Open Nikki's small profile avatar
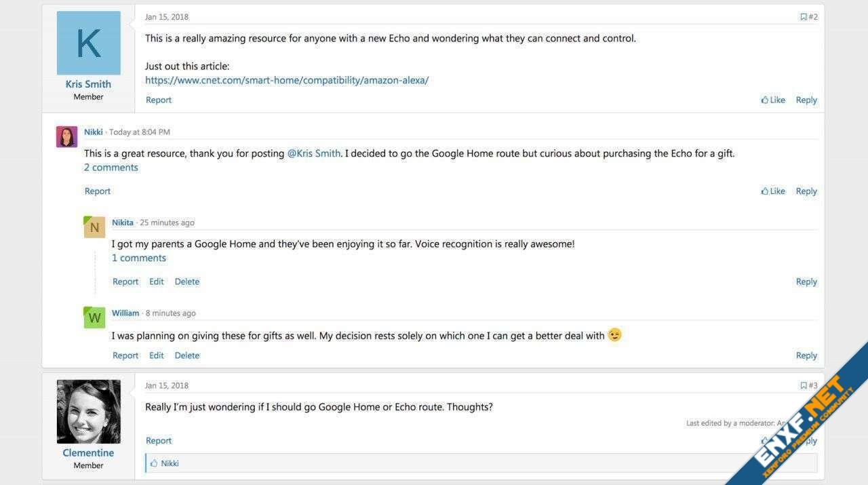868x485 pixels. 66,136
